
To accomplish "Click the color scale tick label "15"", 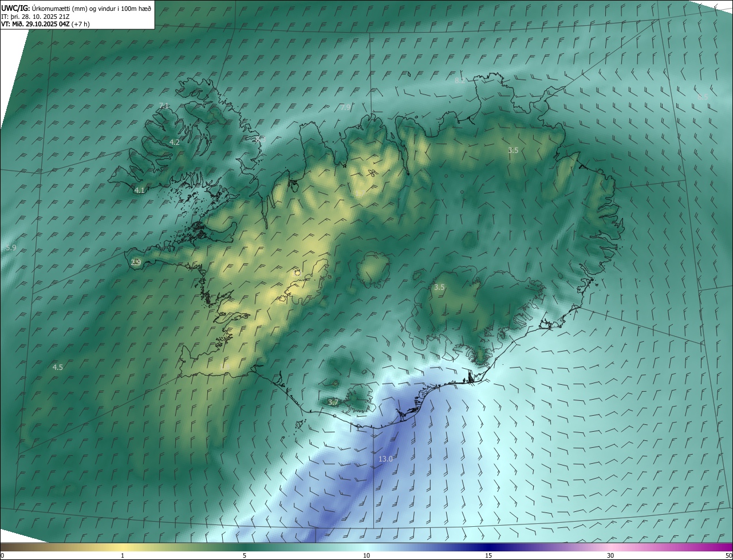I will [488, 555].
